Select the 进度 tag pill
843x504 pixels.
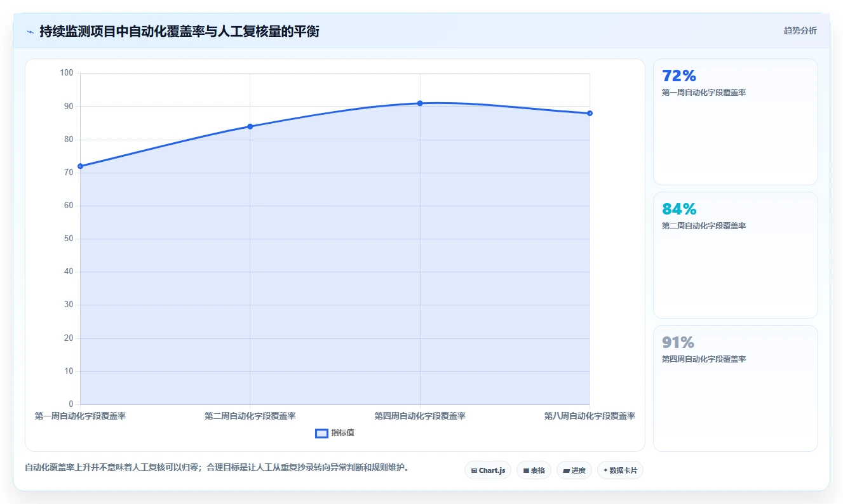(574, 470)
